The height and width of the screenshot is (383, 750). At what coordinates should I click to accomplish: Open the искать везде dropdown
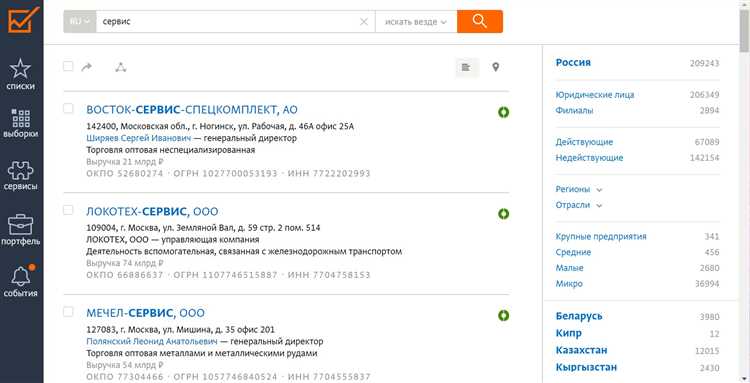tap(416, 22)
